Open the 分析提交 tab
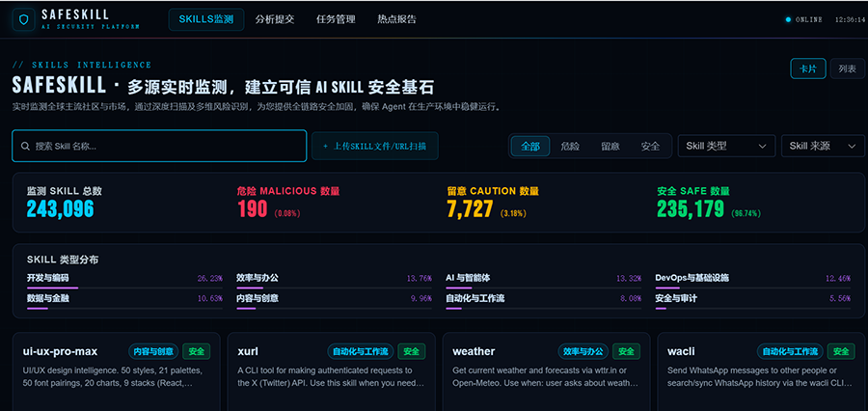The width and height of the screenshot is (868, 411). tap(275, 19)
